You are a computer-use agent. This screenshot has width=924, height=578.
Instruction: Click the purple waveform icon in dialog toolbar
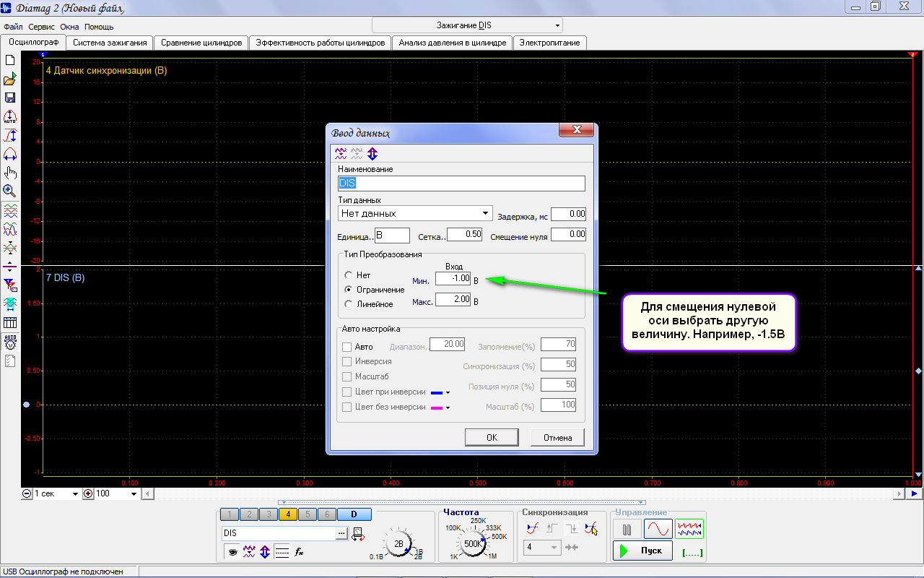[x=340, y=153]
